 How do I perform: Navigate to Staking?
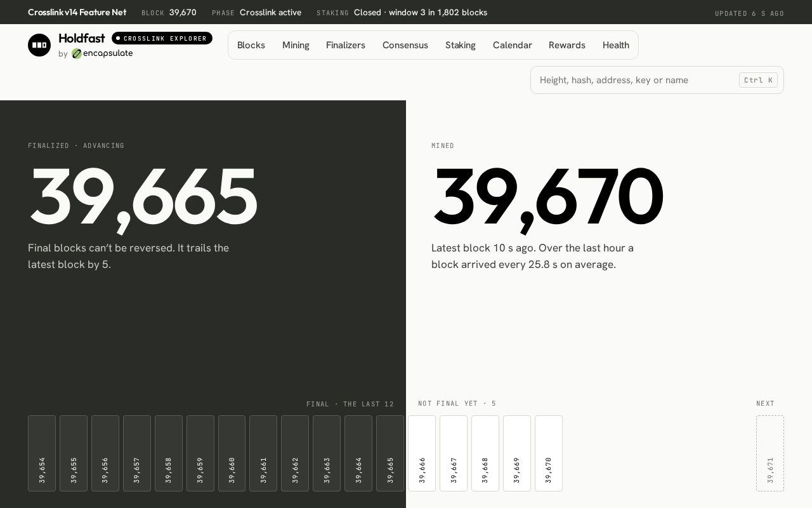pos(461,45)
